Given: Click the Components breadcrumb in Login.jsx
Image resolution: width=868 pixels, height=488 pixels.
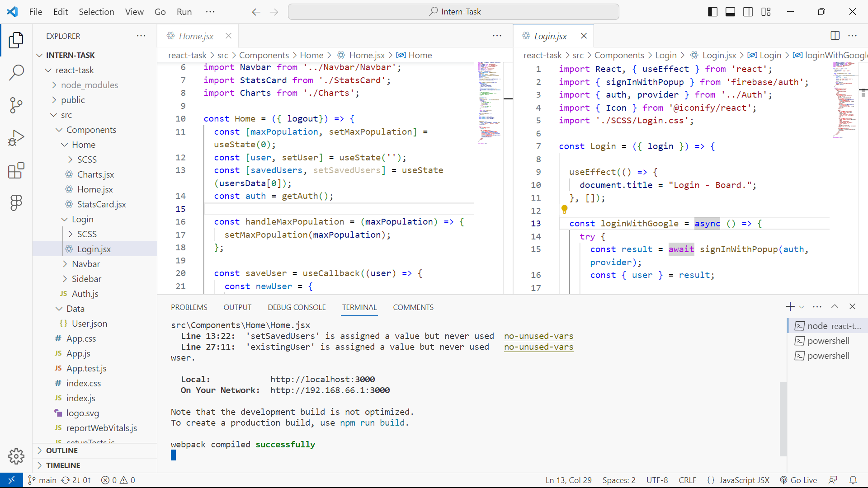Looking at the screenshot, I should 619,55.
